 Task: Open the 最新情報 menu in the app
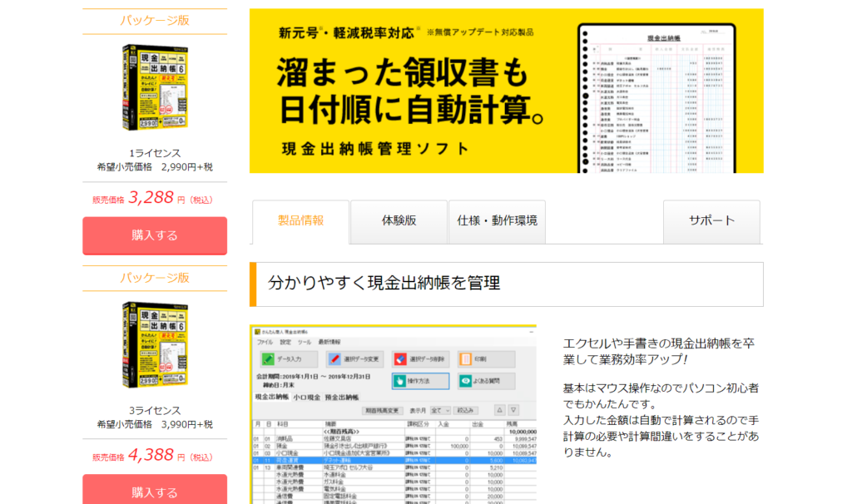click(x=329, y=342)
